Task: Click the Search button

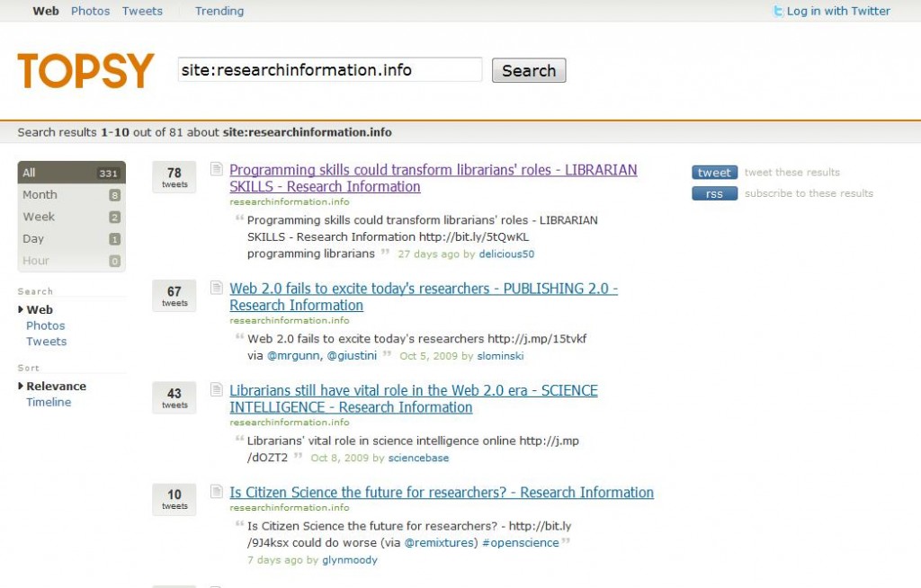Action: (529, 70)
